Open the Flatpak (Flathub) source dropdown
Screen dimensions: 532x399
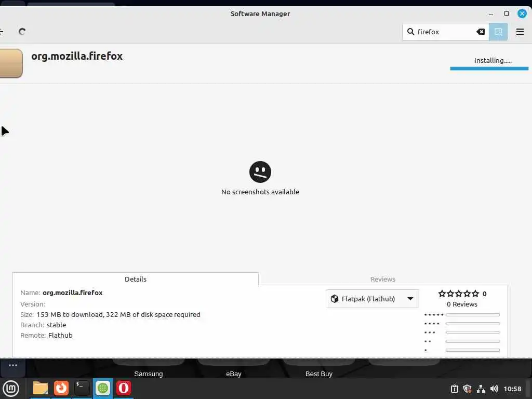[372, 299]
